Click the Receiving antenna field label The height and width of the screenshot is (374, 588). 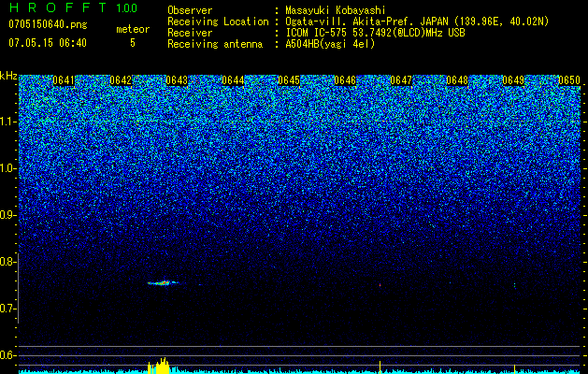[x=215, y=44]
